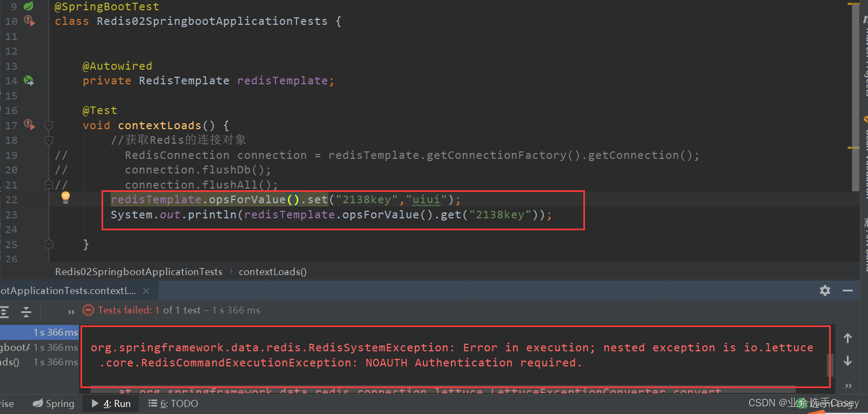The height and width of the screenshot is (414, 868).
Task: Click the "2138key" string on line 23
Action: pos(500,215)
